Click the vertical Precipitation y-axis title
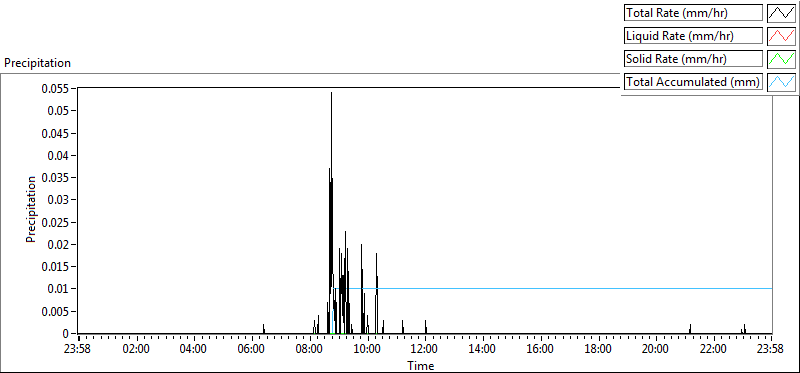Viewport: 800px width, 373px height. click(31, 209)
